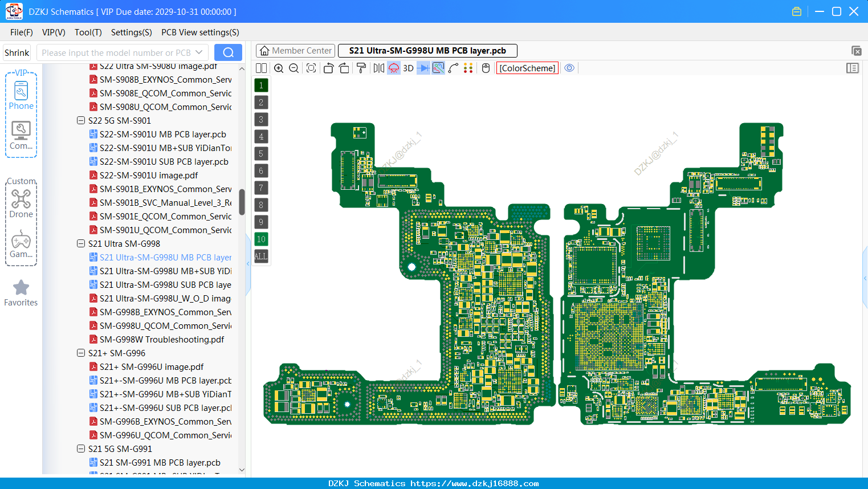
Task: Open the colored dots tool
Action: coord(468,68)
